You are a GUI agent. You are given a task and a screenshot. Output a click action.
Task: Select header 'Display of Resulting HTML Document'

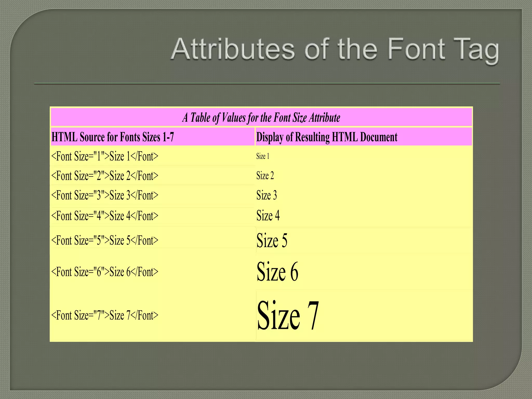click(327, 137)
